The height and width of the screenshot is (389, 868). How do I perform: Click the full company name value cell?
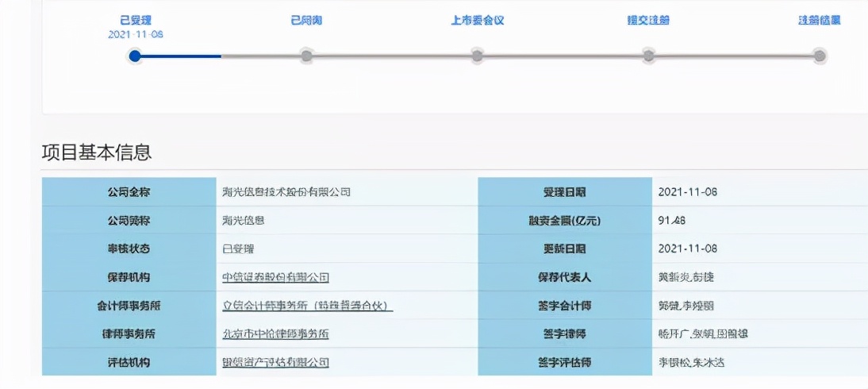pos(347,192)
